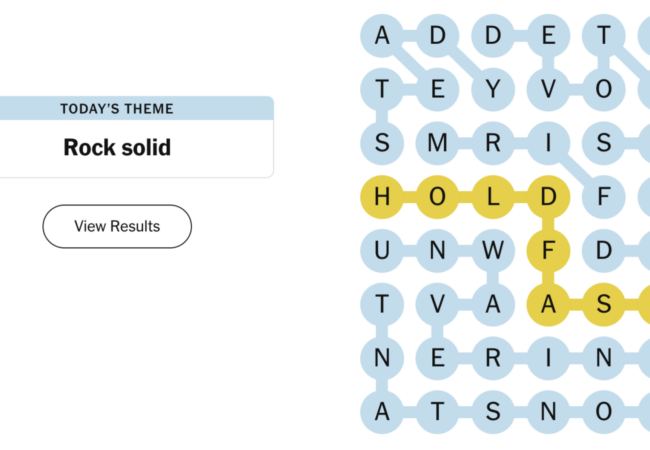Click the View Results button

click(x=117, y=226)
